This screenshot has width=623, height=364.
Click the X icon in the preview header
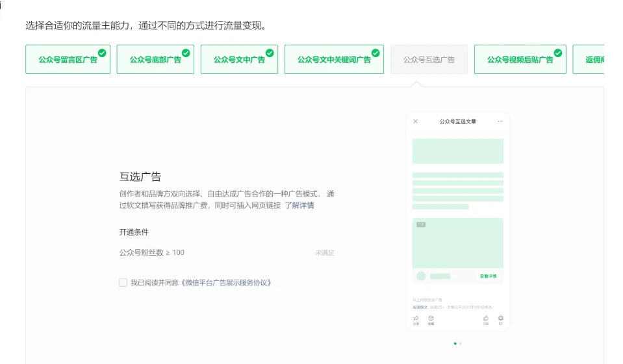tap(416, 121)
